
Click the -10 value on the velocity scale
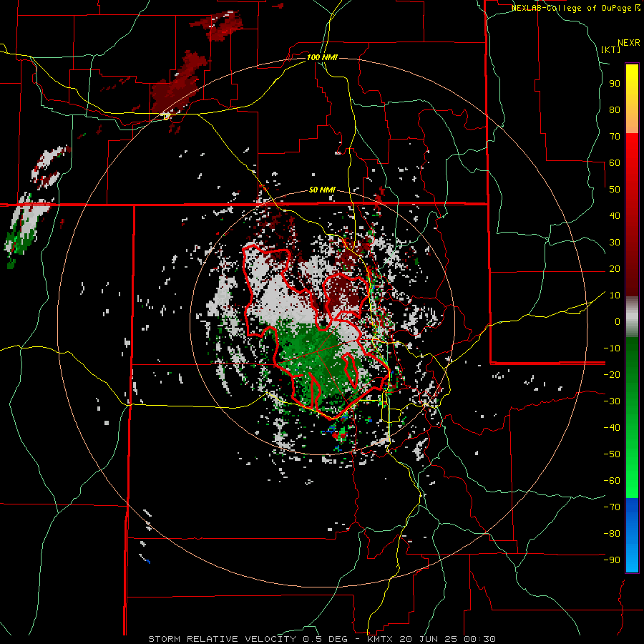[x=612, y=348]
